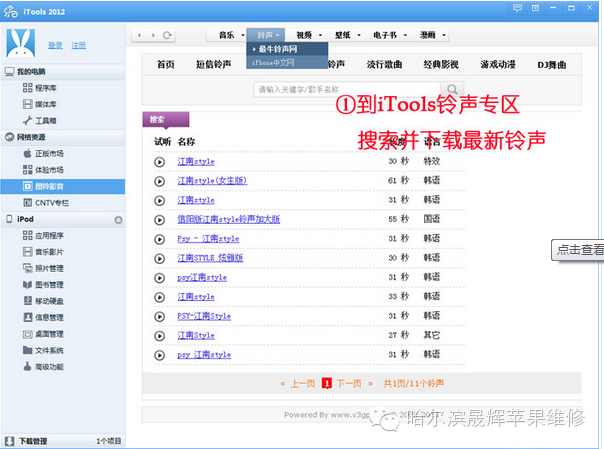Click the ringtone search input field
This screenshot has width=604, height=449.
(347, 90)
